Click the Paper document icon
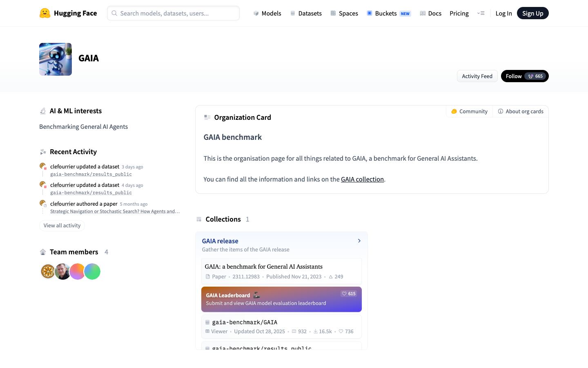The image size is (588, 368). coord(207,277)
